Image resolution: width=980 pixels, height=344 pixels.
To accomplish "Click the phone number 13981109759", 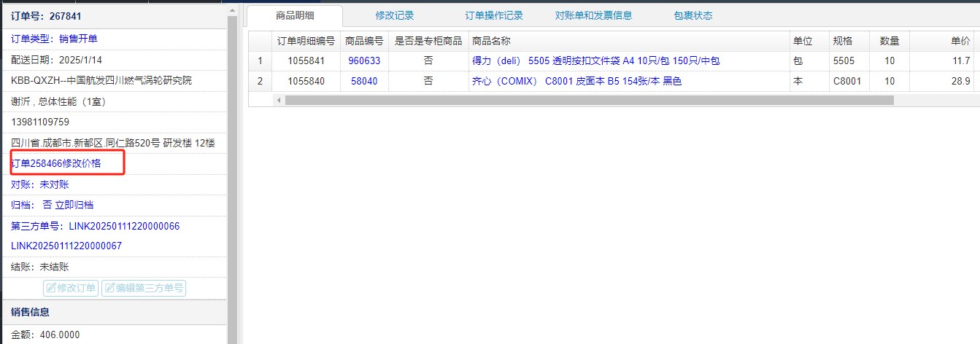I will point(40,122).
